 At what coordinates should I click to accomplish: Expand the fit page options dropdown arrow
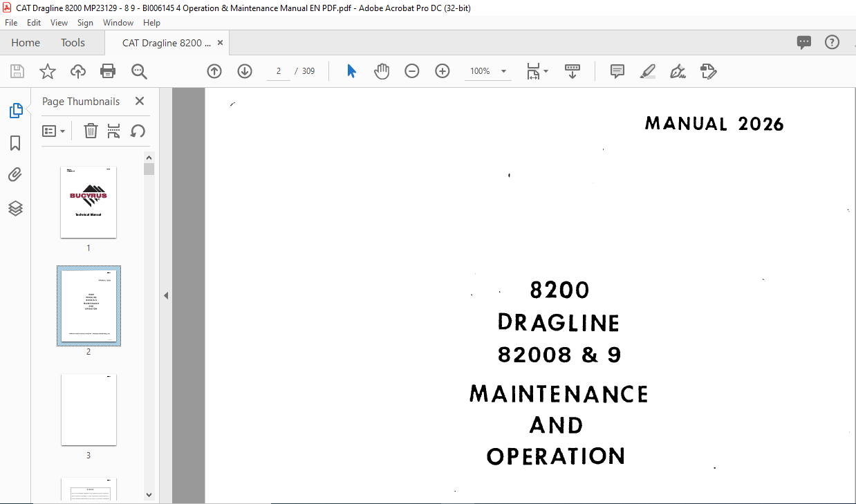[x=546, y=71]
